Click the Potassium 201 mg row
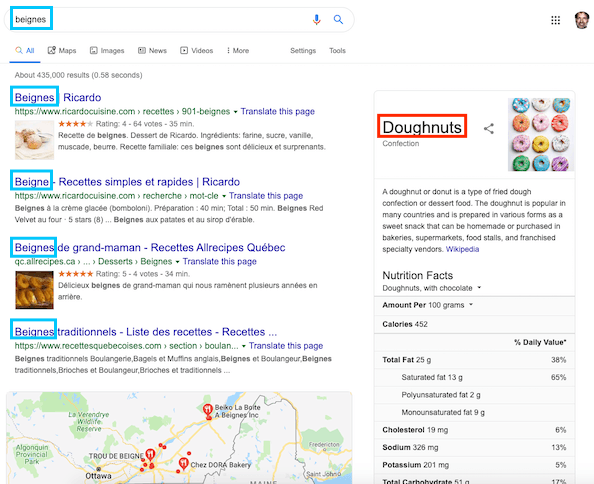The image size is (594, 484). [474, 465]
